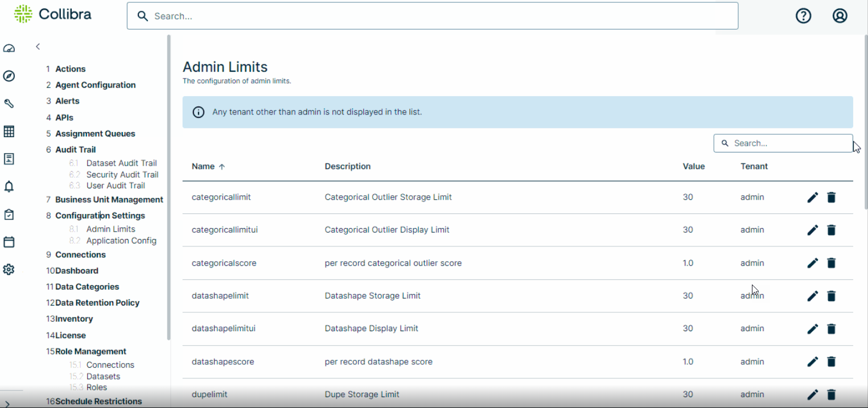Delete the categoricallimit row

tap(832, 197)
